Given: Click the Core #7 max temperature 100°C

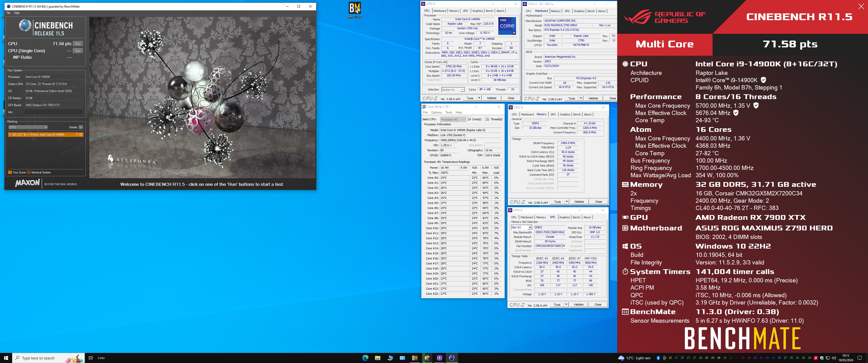Looking at the screenshot, I should [485, 213].
